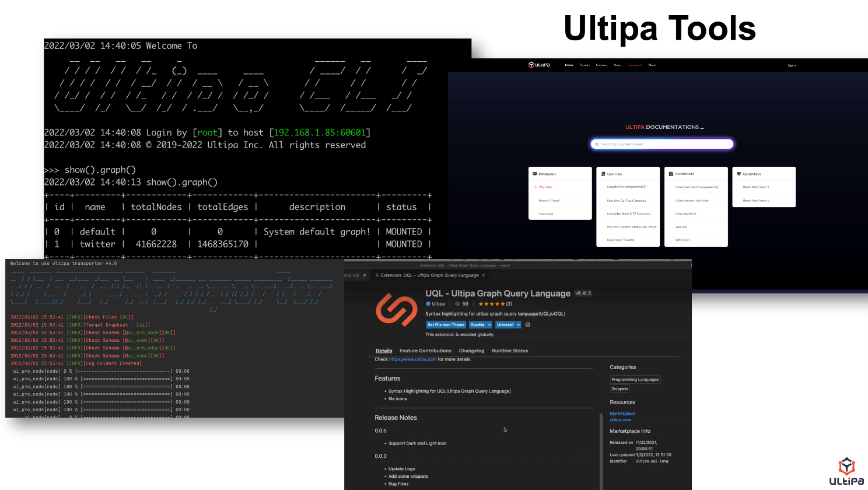Open Knowledge Graph & RT Computing document
The width and height of the screenshot is (868, 490).
tap(629, 214)
